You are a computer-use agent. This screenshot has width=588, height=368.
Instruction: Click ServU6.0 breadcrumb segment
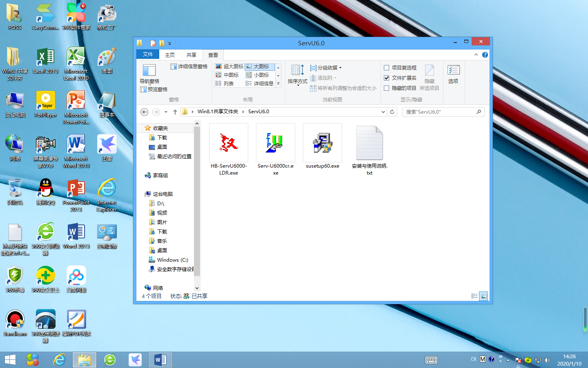pyautogui.click(x=258, y=112)
